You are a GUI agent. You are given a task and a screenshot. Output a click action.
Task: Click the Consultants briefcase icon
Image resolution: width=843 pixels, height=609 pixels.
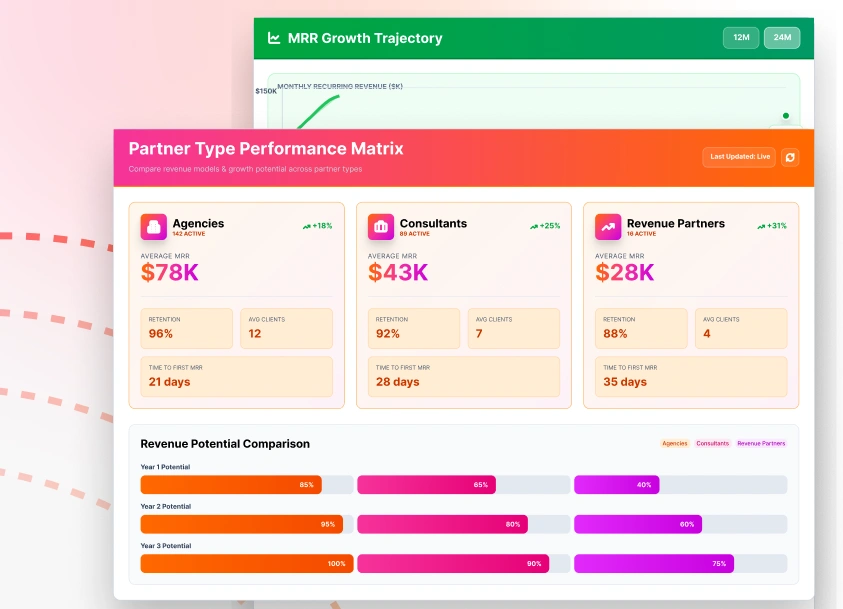pyautogui.click(x=381, y=227)
